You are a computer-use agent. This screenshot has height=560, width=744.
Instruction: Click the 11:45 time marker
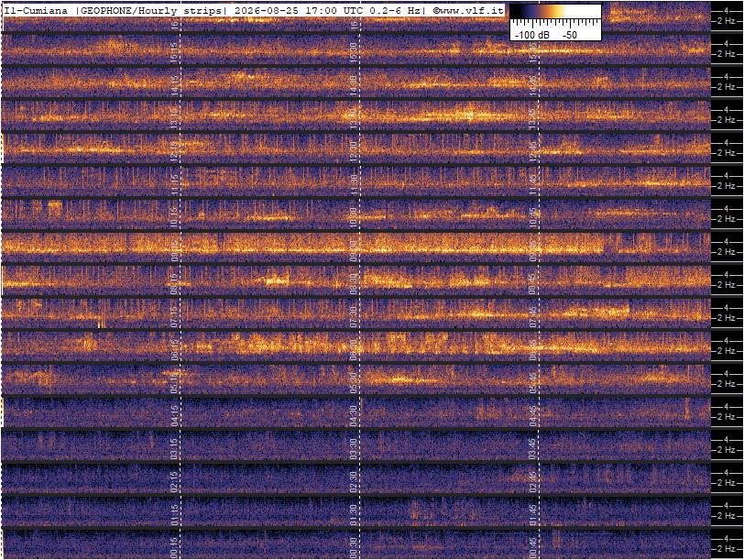[x=533, y=184]
